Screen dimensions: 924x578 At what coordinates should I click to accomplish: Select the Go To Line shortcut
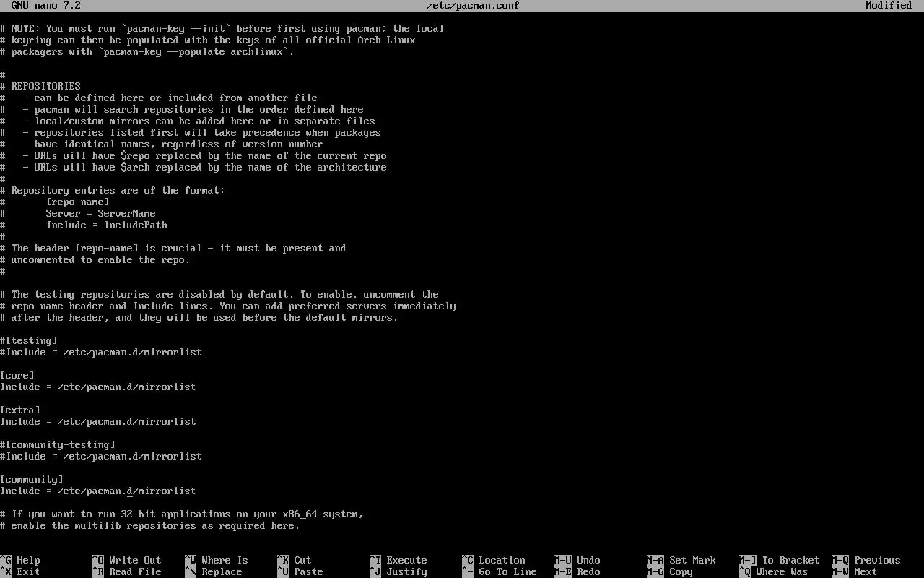click(x=499, y=571)
